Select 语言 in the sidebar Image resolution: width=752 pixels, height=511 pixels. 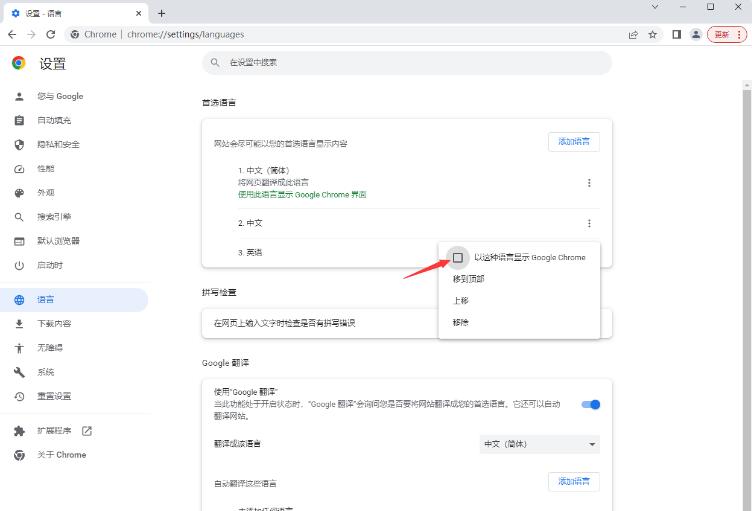(x=74, y=300)
